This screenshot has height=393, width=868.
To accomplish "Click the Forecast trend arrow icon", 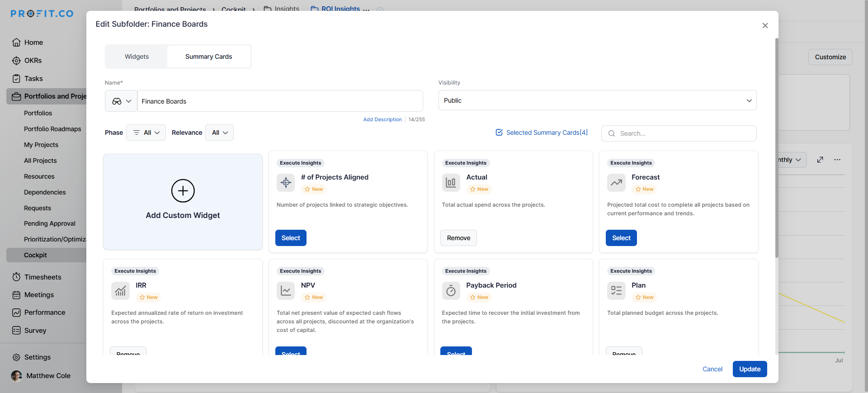I will (616, 183).
